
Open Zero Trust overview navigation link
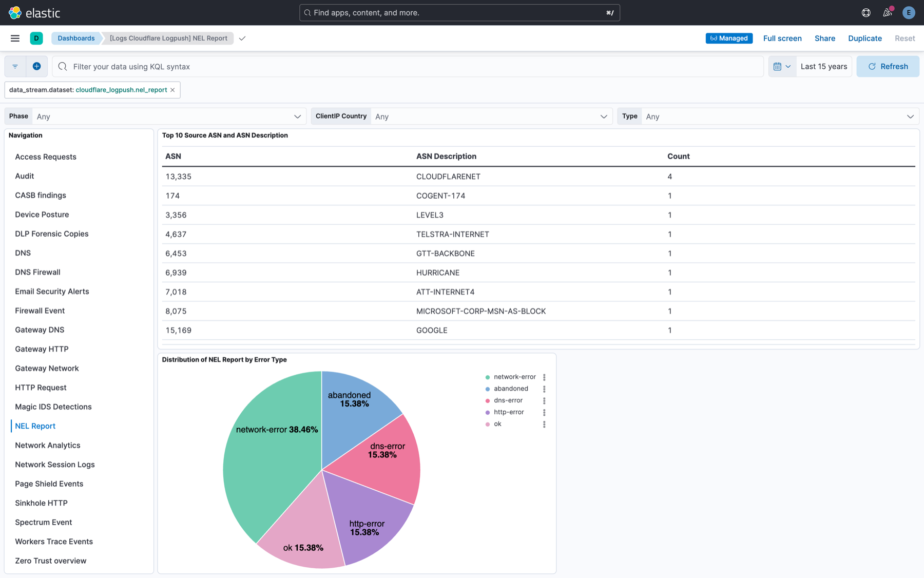(51, 561)
